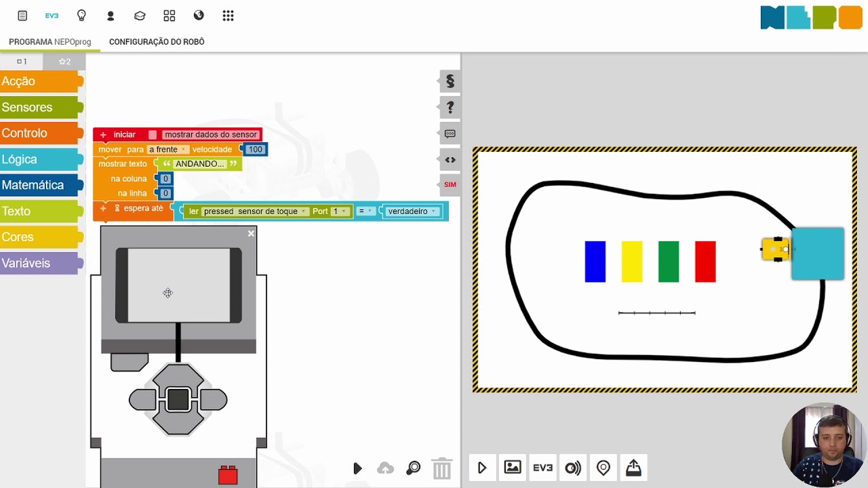The image size is (868, 488).
Task: Click the cloud upload icon
Action: point(385,468)
